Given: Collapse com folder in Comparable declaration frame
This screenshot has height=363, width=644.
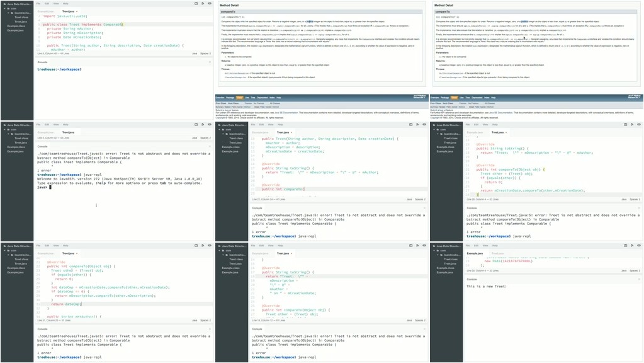Looking at the screenshot, I should [x=5, y=8].
